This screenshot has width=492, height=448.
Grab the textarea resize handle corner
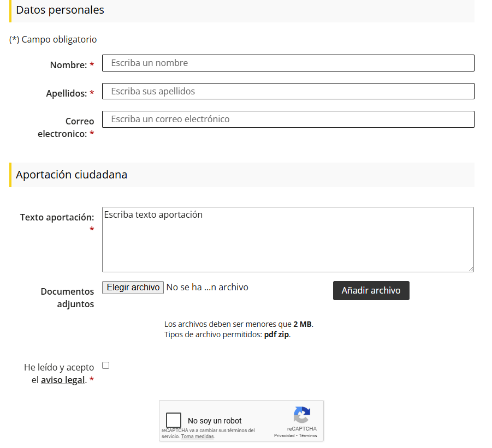tap(470, 268)
